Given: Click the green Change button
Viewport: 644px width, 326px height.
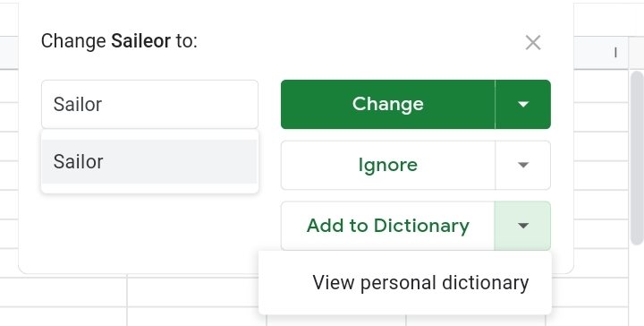Looking at the screenshot, I should (x=387, y=104).
